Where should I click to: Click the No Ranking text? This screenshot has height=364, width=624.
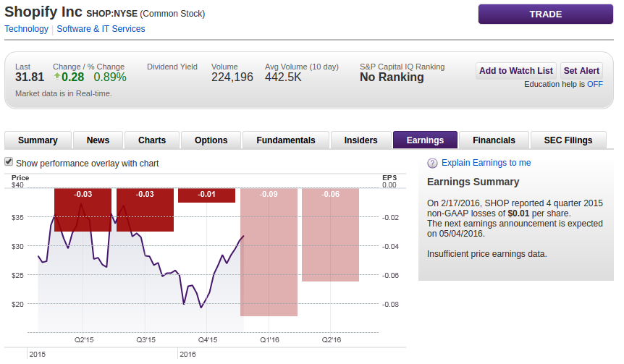pyautogui.click(x=392, y=77)
